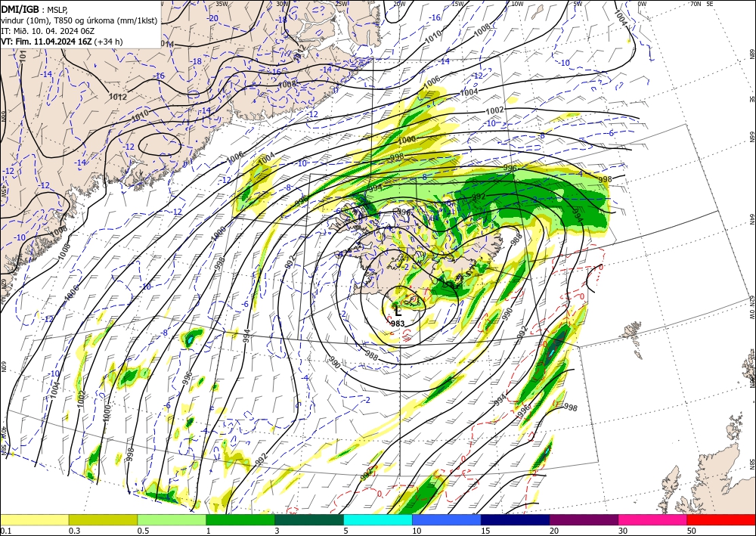
Task: Click the '35W' longitude label
Action: (222, 4)
